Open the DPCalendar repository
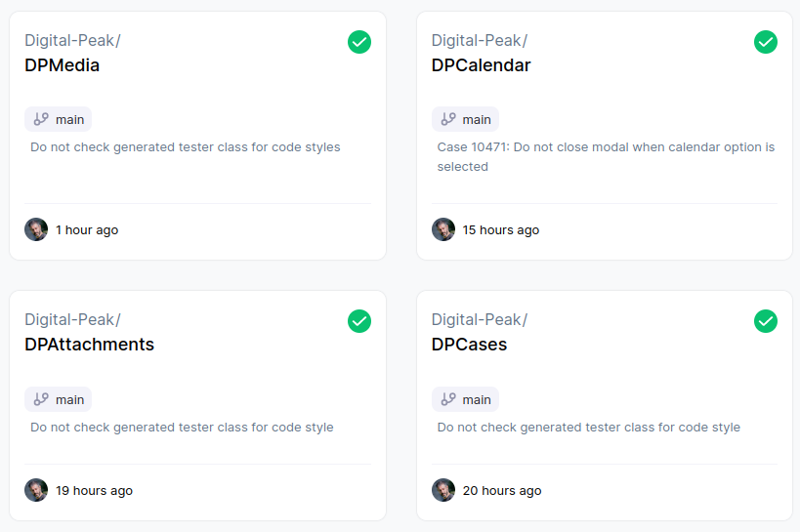 coord(482,65)
